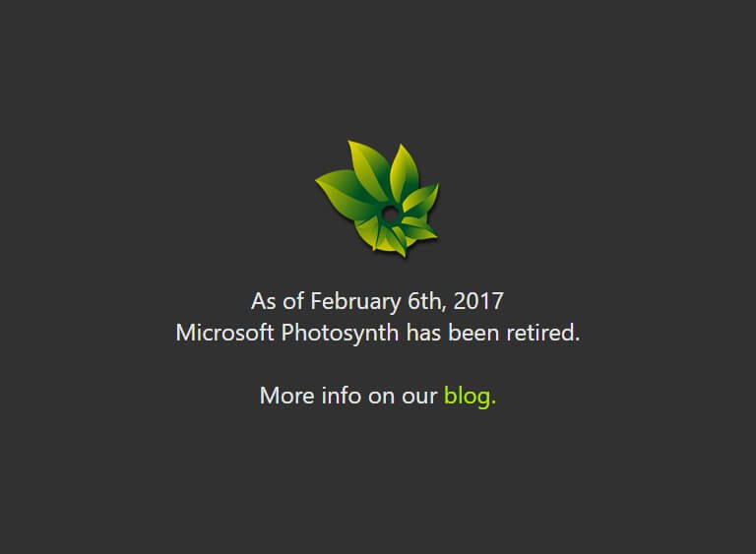Click the period after the blog link
Viewport: 756px width, 554px height.
[x=493, y=403]
